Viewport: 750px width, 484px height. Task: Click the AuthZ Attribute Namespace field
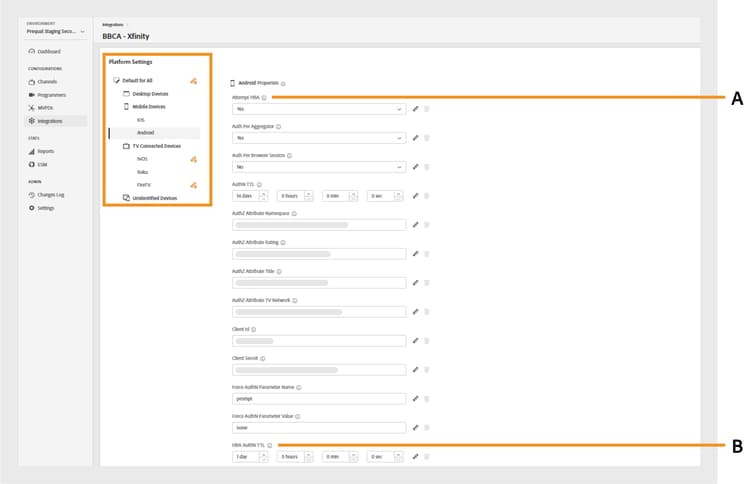coord(319,225)
